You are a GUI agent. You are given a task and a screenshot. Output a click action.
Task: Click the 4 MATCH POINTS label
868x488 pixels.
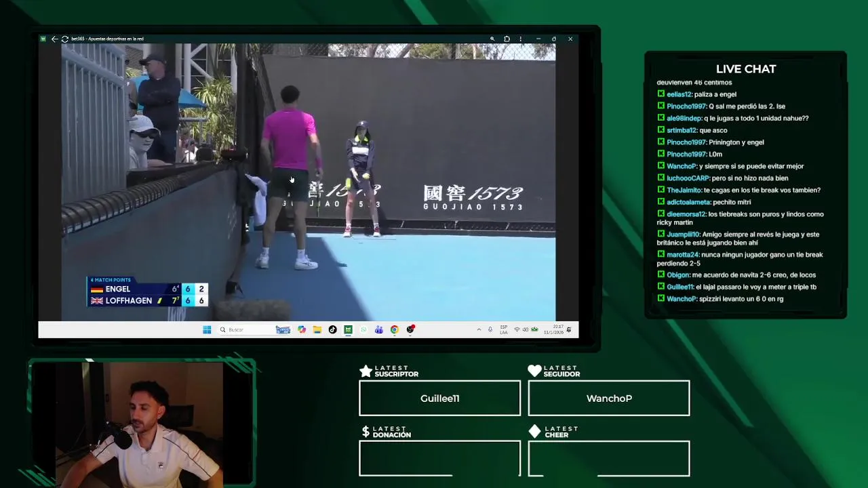[111, 280]
